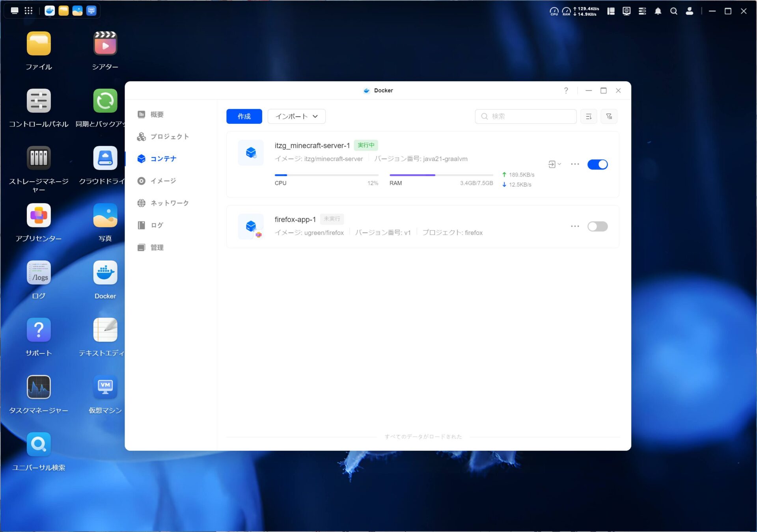Open the notification bell in top bar
Viewport: 757px width, 532px height.
coord(658,11)
